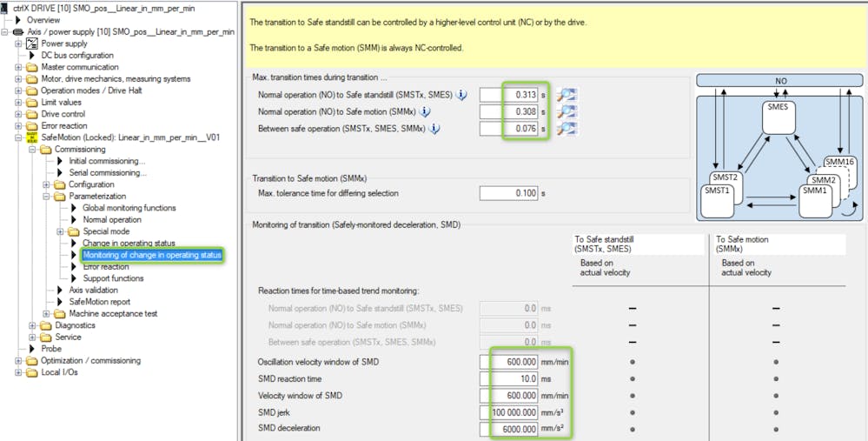Click the Axis / power supply device icon
The height and width of the screenshot is (441, 868).
(x=17, y=32)
